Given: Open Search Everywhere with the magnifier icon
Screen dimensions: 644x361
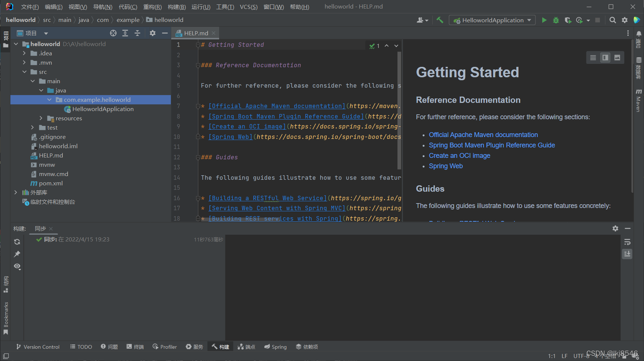Looking at the screenshot, I should click(613, 20).
